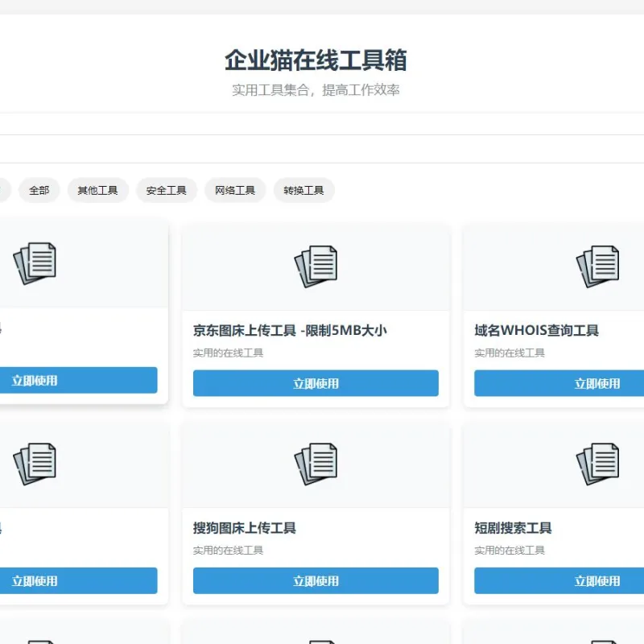The image size is (644, 644).
Task: Click document icon on 京东图床上传工具 card
Action: tap(316, 266)
